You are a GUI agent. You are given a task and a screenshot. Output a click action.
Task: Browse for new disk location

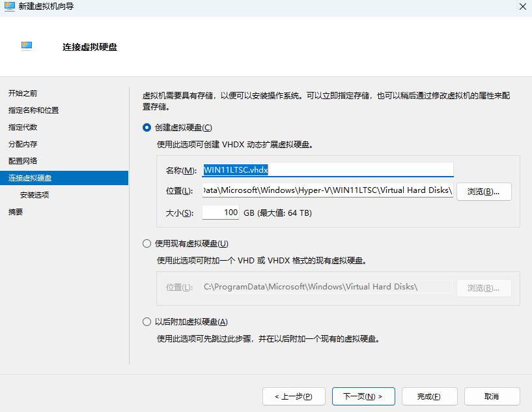point(484,192)
